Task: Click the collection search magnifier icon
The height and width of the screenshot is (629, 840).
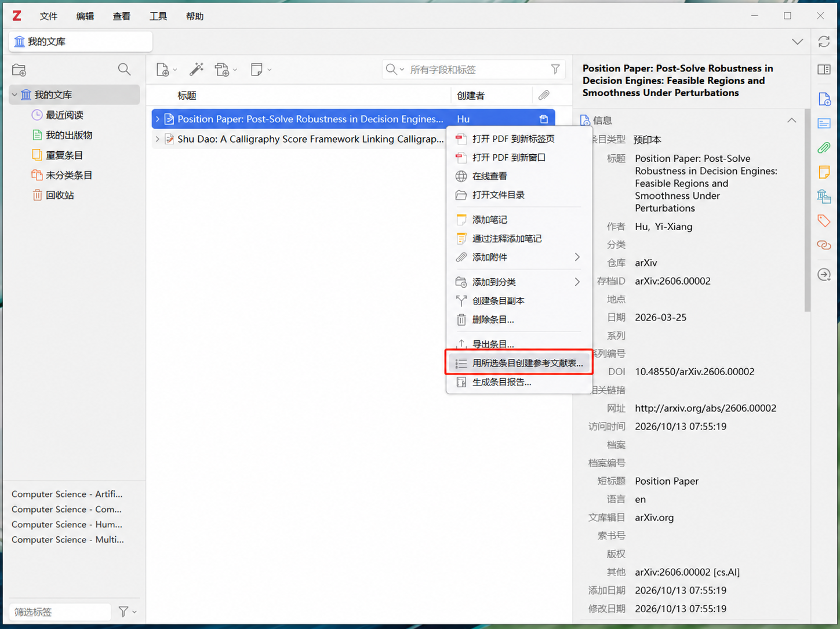Action: pos(124,70)
